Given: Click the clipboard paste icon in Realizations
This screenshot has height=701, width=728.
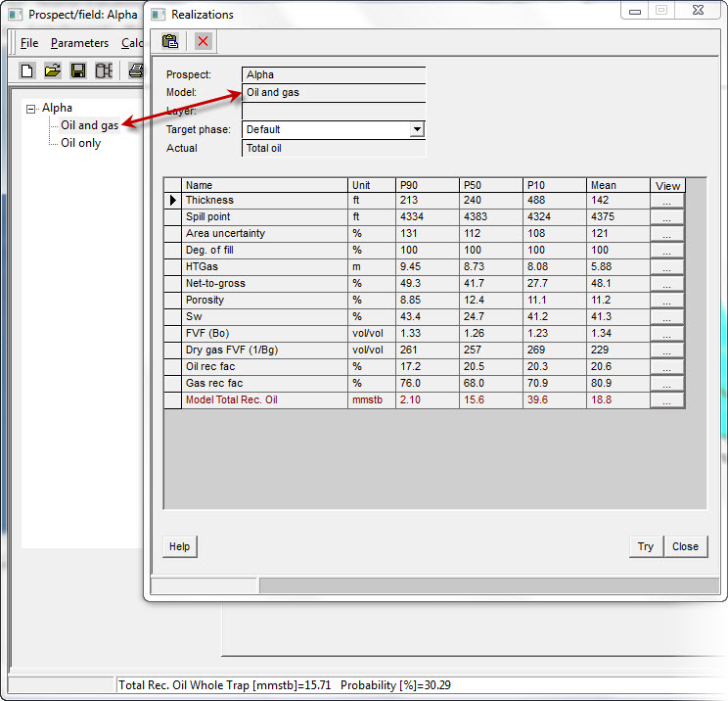Looking at the screenshot, I should tap(170, 41).
